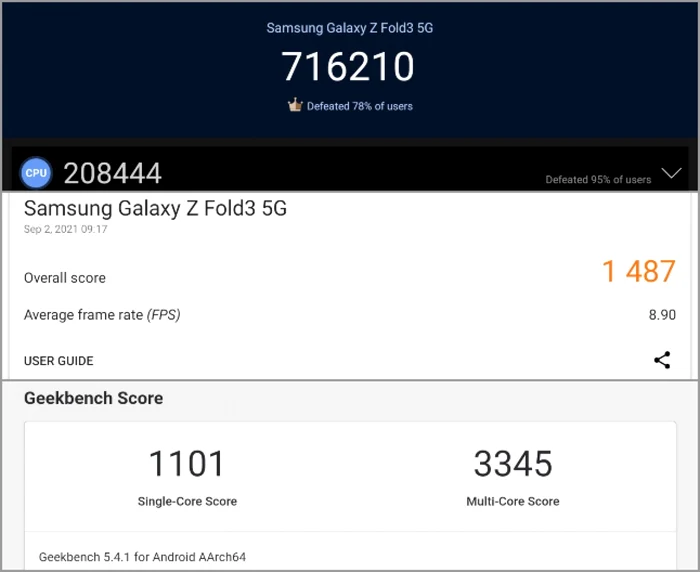Click the Multi-Core Score label

513,501
